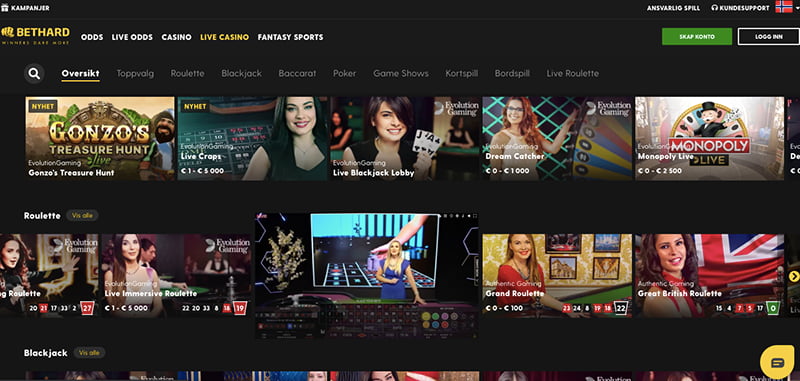Open Live Odds in the main menu
This screenshot has width=800, height=381.
pos(132,37)
